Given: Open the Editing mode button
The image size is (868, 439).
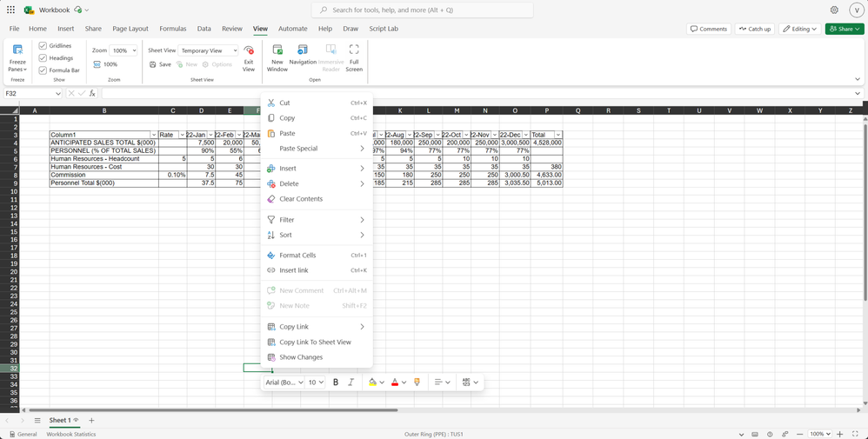Looking at the screenshot, I should point(799,29).
